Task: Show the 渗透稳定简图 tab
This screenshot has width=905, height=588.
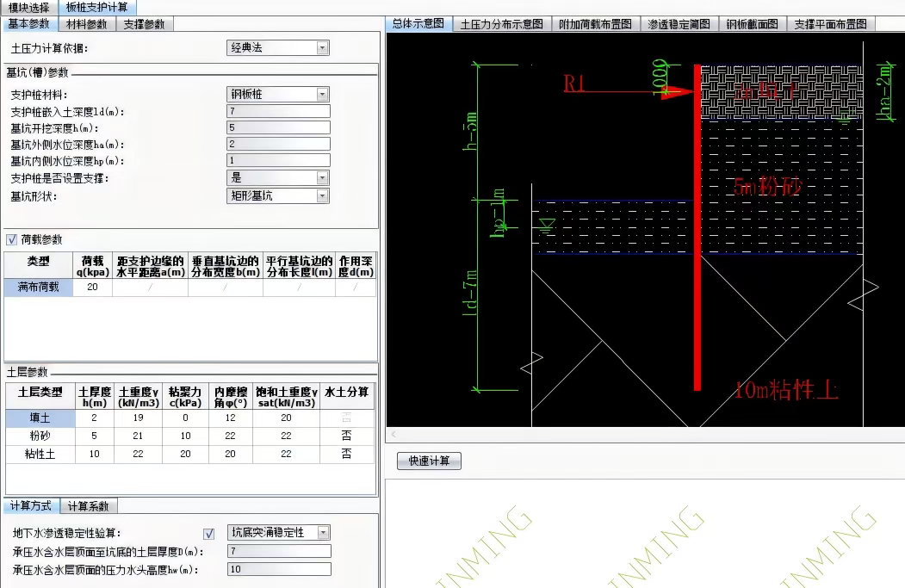Action: 679,24
